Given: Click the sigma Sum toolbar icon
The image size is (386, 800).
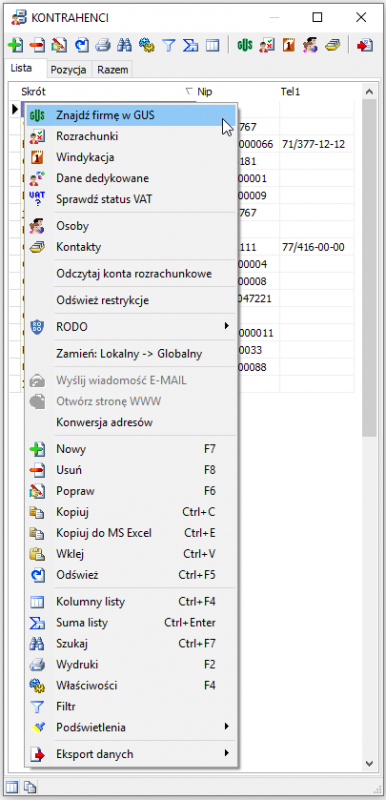Looking at the screenshot, I should pyautogui.click(x=191, y=45).
